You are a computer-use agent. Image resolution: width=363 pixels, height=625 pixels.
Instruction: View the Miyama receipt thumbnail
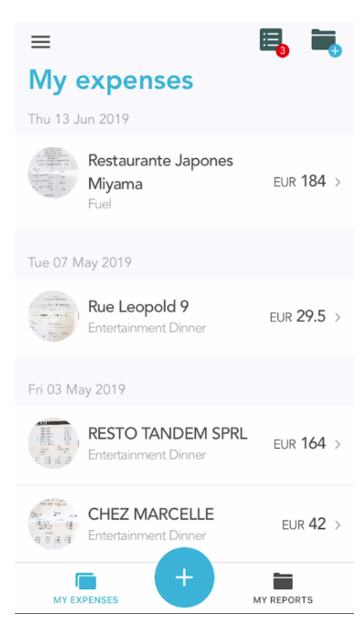pos(53,173)
